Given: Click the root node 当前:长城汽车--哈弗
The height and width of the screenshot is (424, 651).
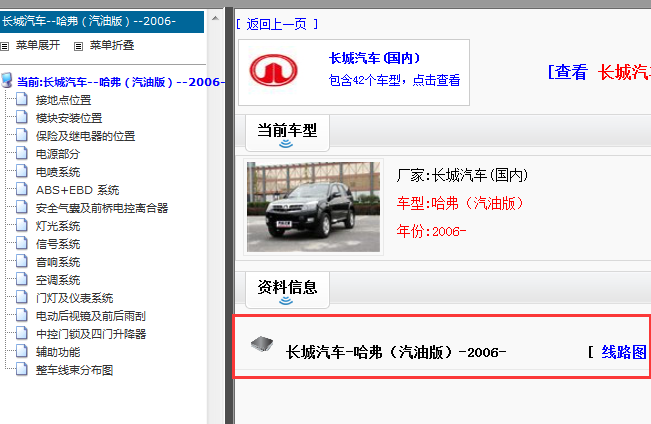Looking at the screenshot, I should coord(120,82).
